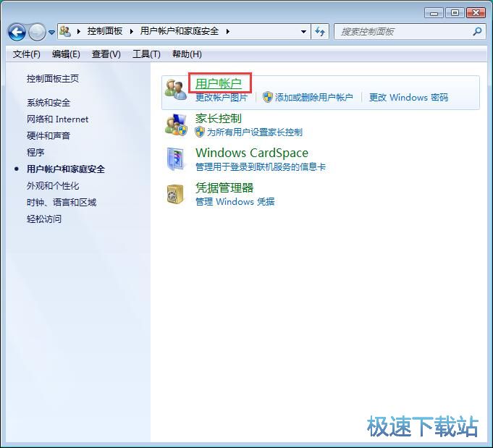Select 控制面板 in the address breadcrumb
This screenshot has height=448, width=493.
[105, 31]
